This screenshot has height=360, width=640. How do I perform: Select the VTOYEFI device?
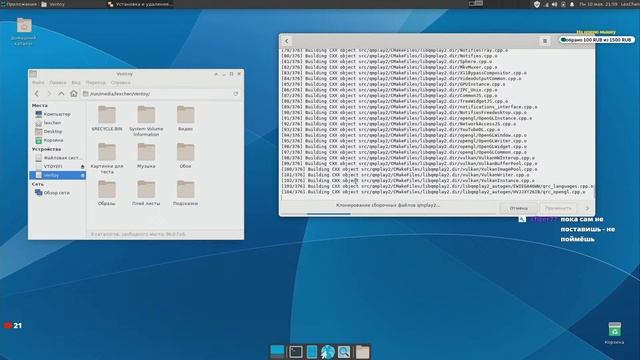[55, 167]
